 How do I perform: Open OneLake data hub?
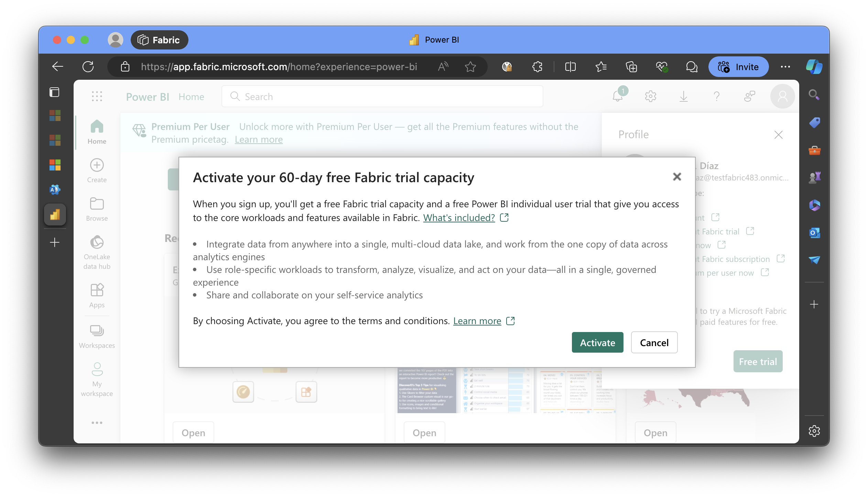[x=97, y=252]
